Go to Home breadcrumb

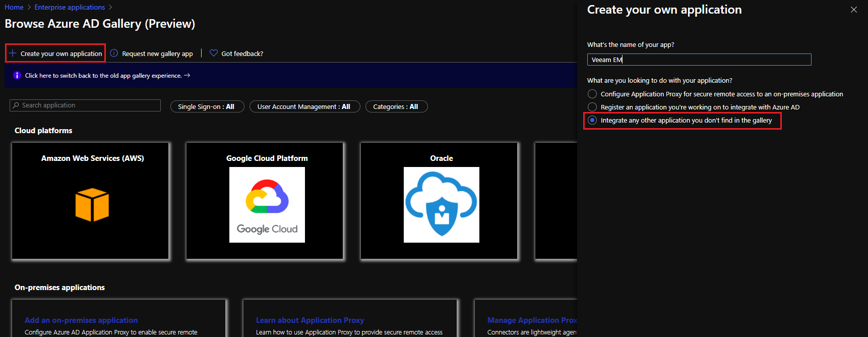click(x=14, y=7)
